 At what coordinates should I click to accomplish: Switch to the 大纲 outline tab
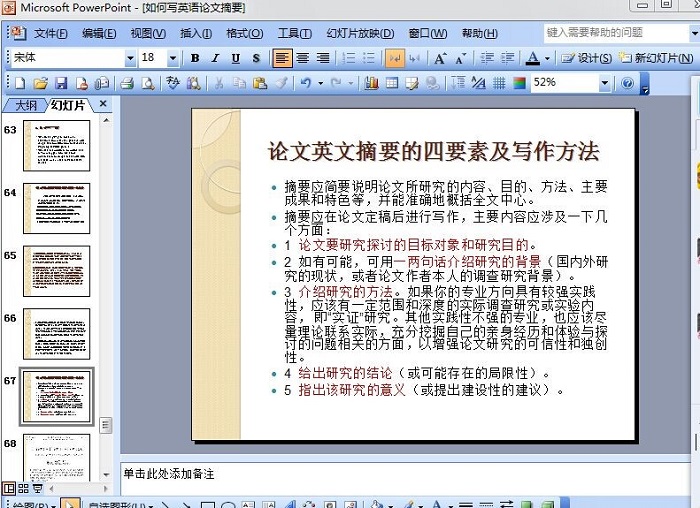(x=25, y=105)
